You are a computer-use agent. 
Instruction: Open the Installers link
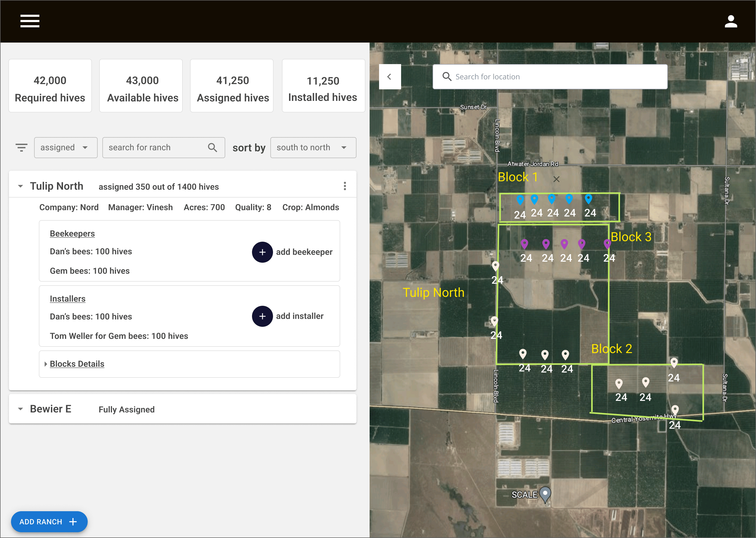pyautogui.click(x=67, y=299)
